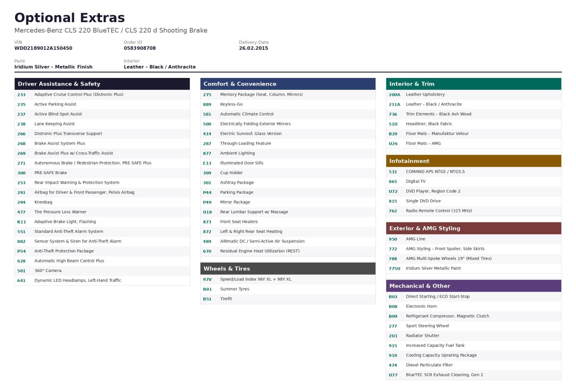Viewport: 576px width, 392px height.
Task: Click the "Ashtray Package" entry
Action: click(x=288, y=182)
